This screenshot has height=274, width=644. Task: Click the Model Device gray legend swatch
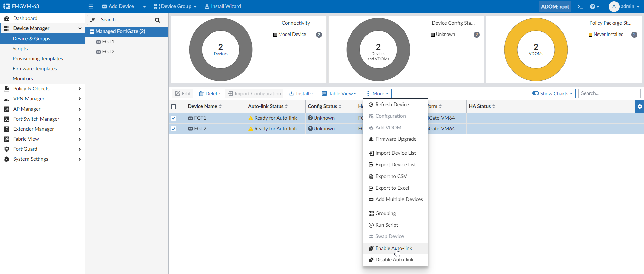[275, 35]
